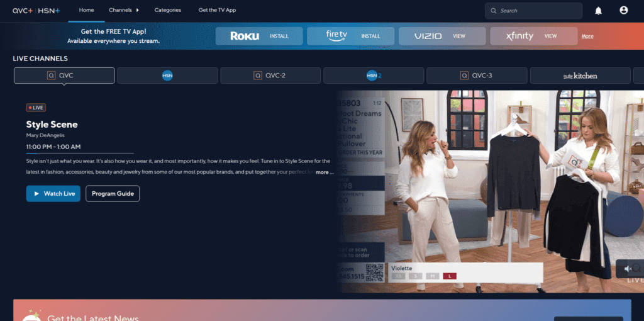Click the LIVE CHANNELS heading
This screenshot has width=644, height=321.
[x=40, y=59]
